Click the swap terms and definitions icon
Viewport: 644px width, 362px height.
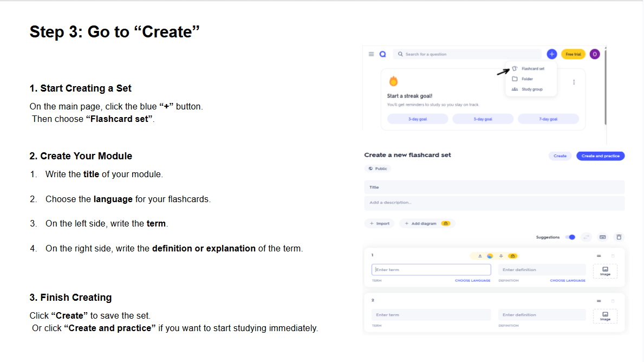(586, 237)
